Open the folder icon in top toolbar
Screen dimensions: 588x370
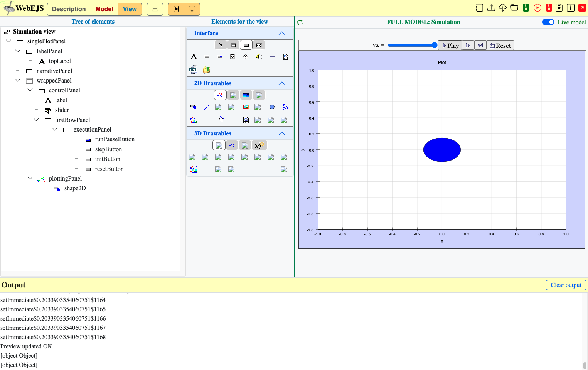[514, 8]
